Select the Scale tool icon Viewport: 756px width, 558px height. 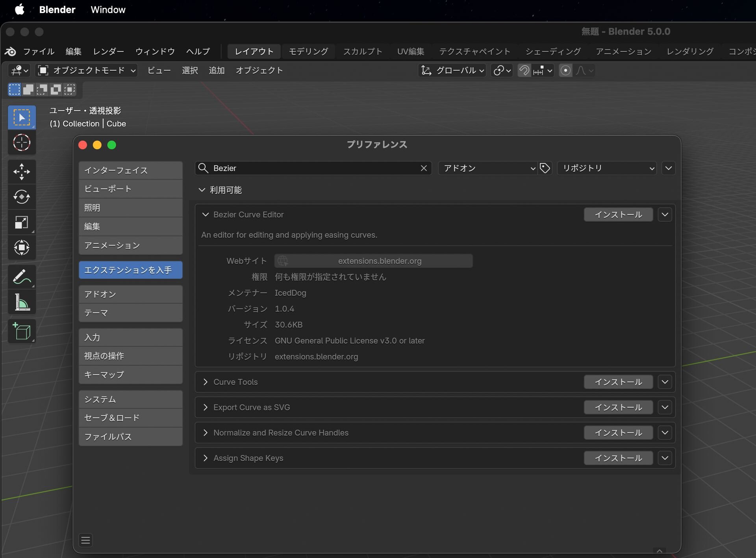pyautogui.click(x=22, y=222)
